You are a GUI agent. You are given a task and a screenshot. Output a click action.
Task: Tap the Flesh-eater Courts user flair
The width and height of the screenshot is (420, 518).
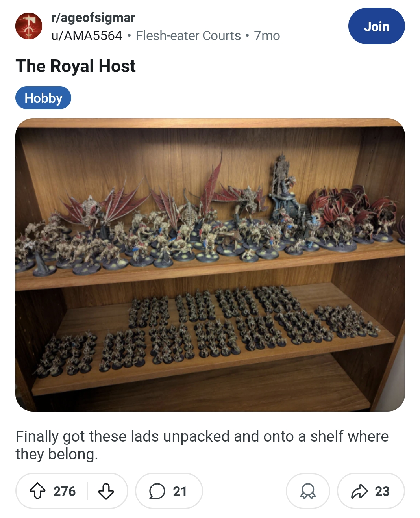188,36
